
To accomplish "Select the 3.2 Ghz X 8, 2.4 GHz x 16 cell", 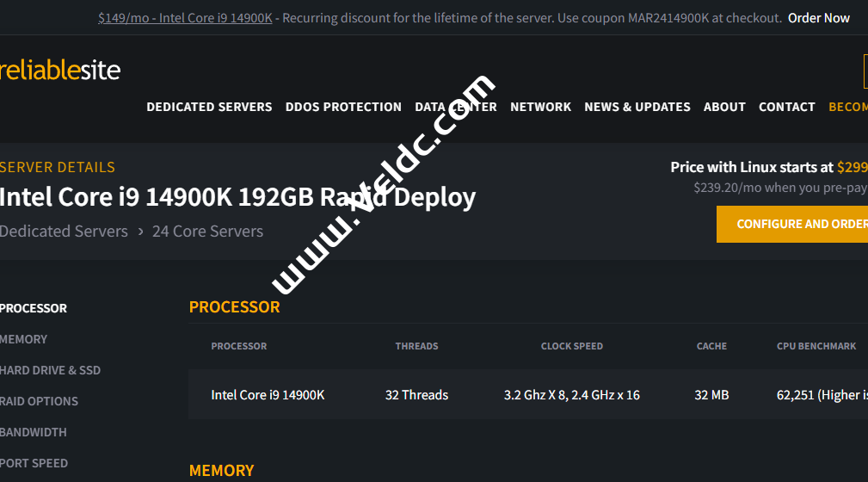I will (x=572, y=395).
